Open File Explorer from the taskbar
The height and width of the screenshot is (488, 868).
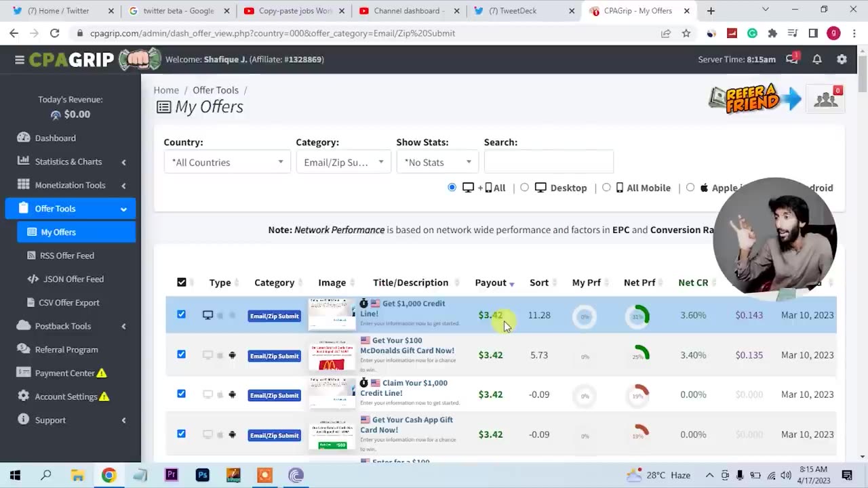pos(77,475)
